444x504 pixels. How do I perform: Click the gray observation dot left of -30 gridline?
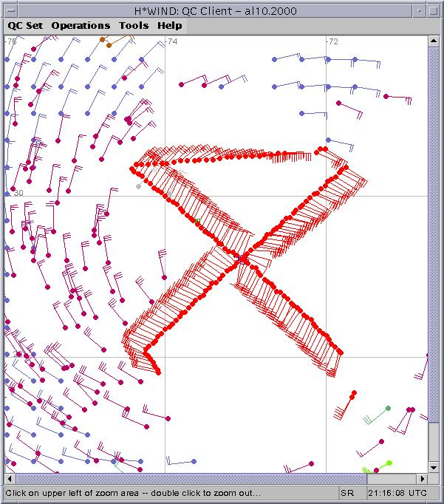(x=138, y=186)
